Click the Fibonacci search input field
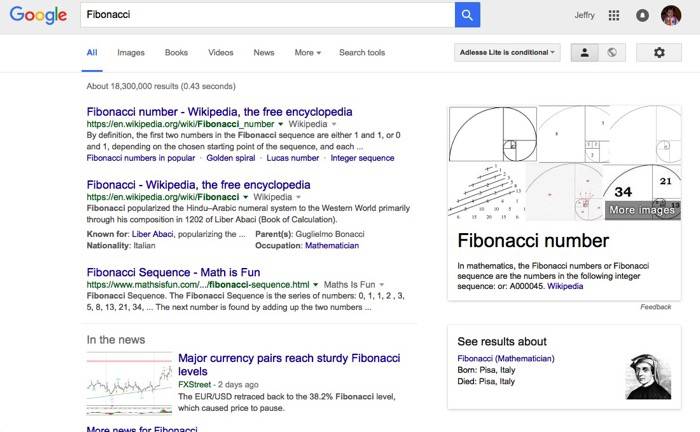The width and height of the screenshot is (700, 432). tap(267, 15)
